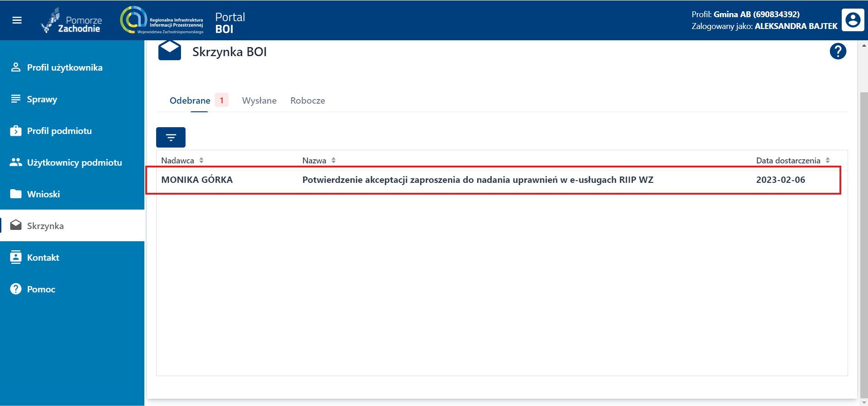Viewport: 868px width, 406px height.
Task: Switch to the Wysłane tab
Action: click(x=259, y=100)
